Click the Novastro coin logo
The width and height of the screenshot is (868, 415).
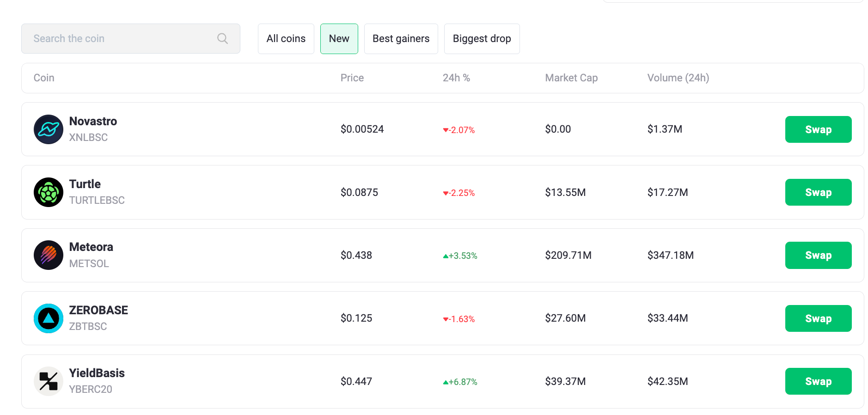[48, 129]
